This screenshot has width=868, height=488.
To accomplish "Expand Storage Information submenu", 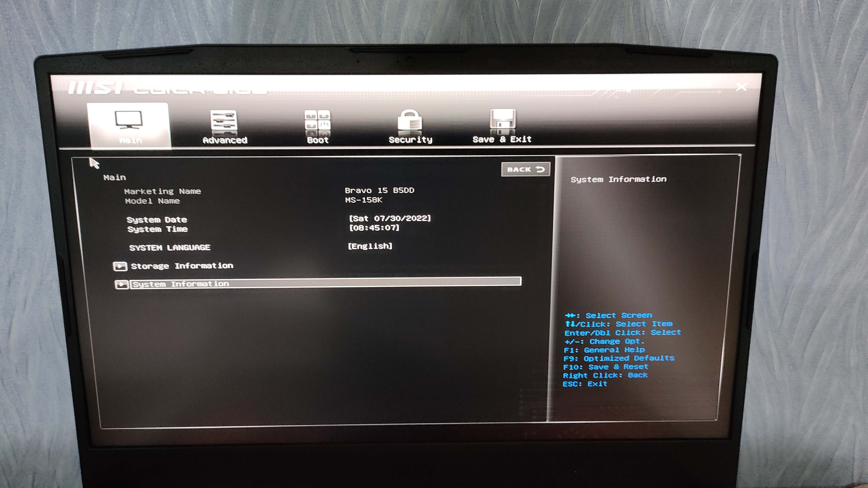I will click(182, 266).
